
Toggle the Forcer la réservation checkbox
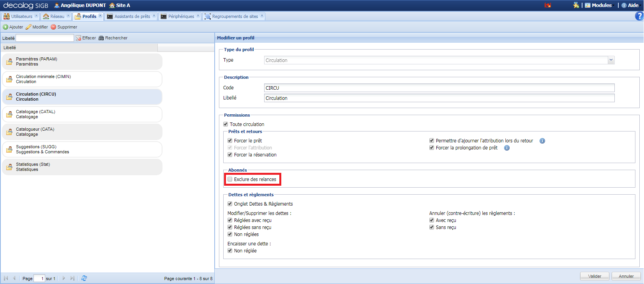[230, 155]
